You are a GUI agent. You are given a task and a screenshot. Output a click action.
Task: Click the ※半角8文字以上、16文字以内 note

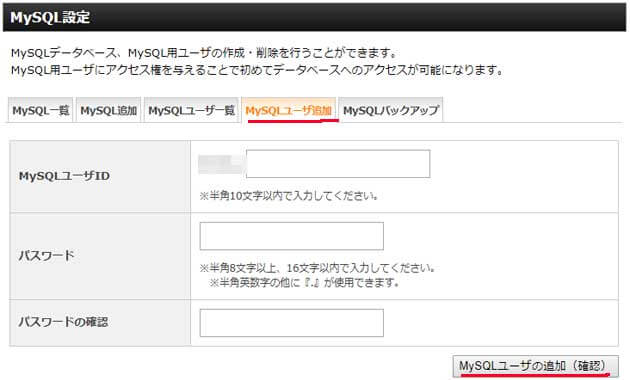coord(317,268)
